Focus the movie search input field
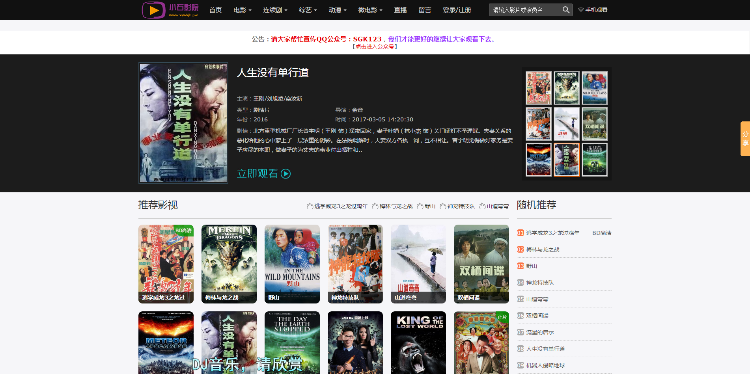750x374 pixels. click(524, 10)
